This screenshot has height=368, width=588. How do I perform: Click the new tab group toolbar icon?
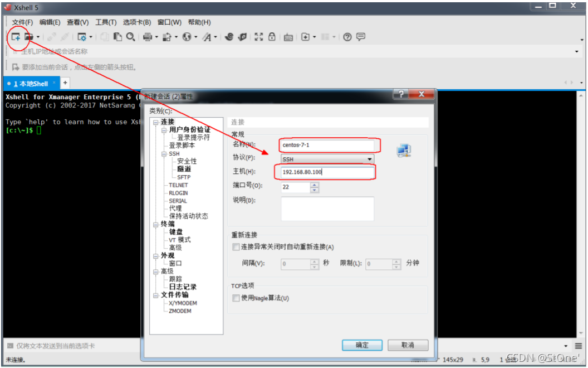306,37
